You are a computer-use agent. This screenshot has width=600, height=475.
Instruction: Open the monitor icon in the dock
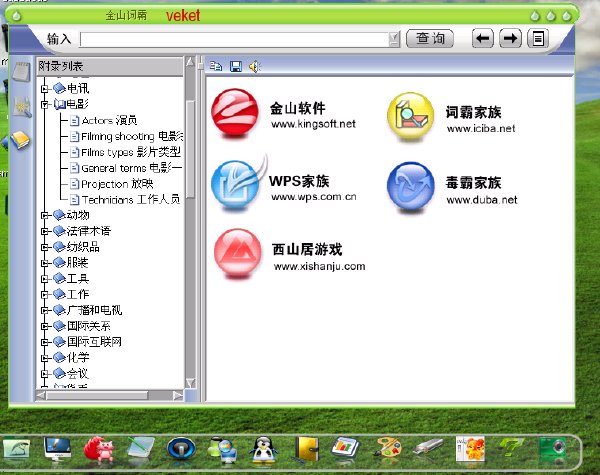(x=57, y=449)
